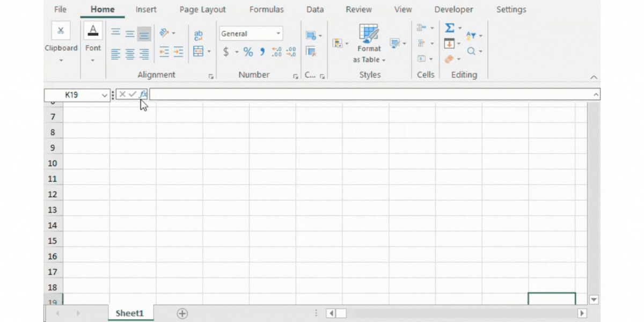Click the Fill down-arrow icon in Editing
644x322 pixels.
pos(450,43)
